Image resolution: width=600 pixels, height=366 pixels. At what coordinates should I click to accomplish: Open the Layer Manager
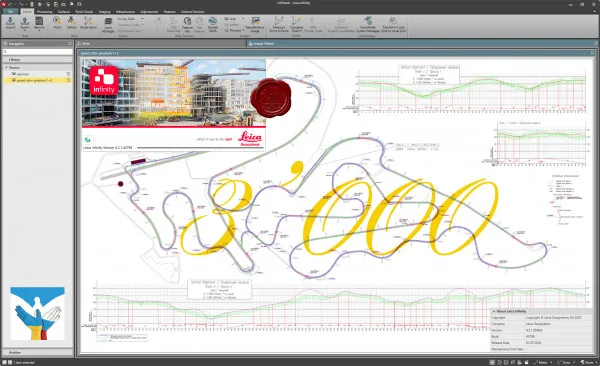pos(108,25)
